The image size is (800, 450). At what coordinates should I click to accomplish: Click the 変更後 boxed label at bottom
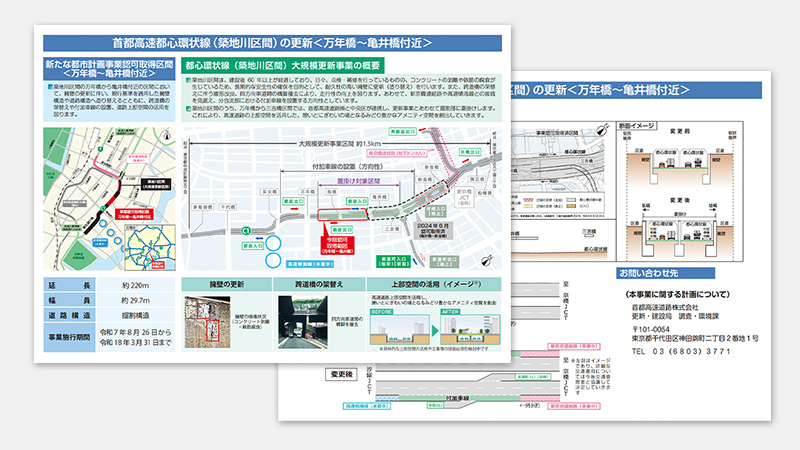click(x=342, y=375)
